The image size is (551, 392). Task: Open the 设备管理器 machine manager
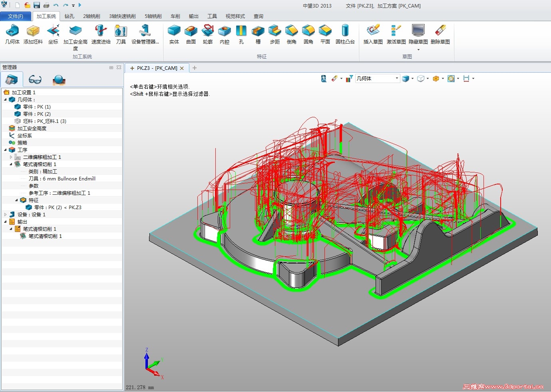[x=145, y=34]
